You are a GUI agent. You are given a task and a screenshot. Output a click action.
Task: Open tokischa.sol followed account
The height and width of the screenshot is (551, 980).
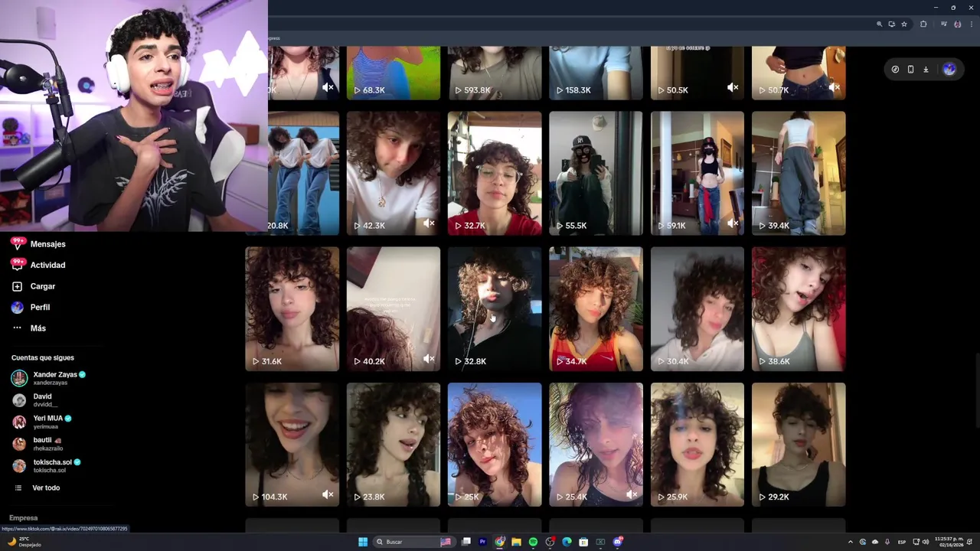47,465
